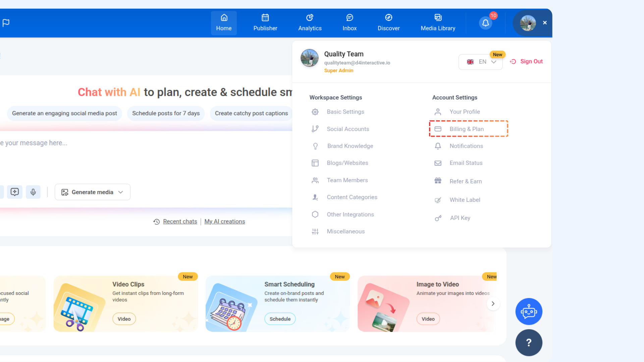Click the Brand Knowledge lightbulb icon
The height and width of the screenshot is (362, 644).
coord(315,146)
